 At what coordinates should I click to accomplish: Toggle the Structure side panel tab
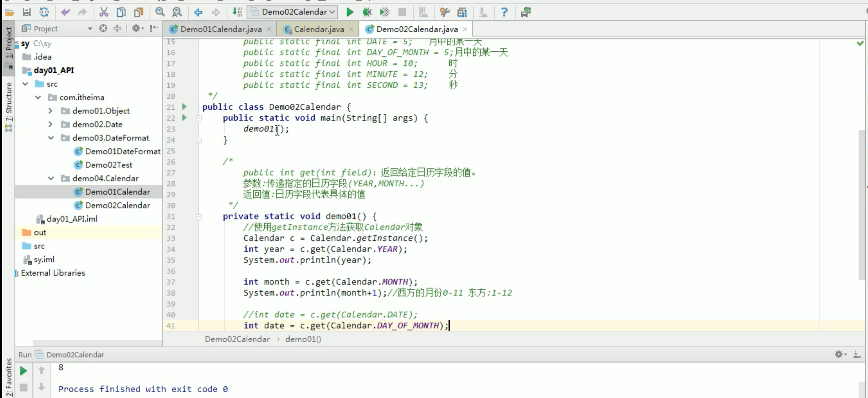coord(9,106)
